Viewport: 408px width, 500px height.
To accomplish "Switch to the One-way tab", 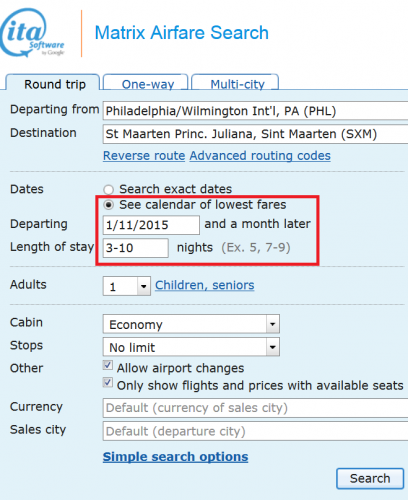I will pyautogui.click(x=146, y=82).
